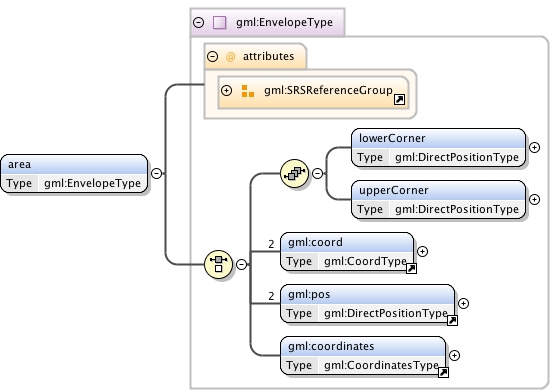This screenshot has width=550, height=390.
Task: Select the gml:coordinates element
Action: 363,356
